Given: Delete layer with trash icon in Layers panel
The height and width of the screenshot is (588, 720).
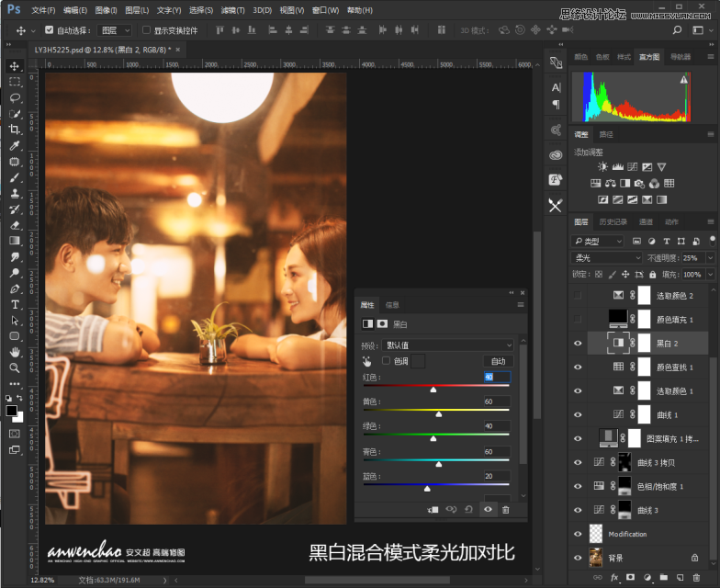Looking at the screenshot, I should [696, 577].
